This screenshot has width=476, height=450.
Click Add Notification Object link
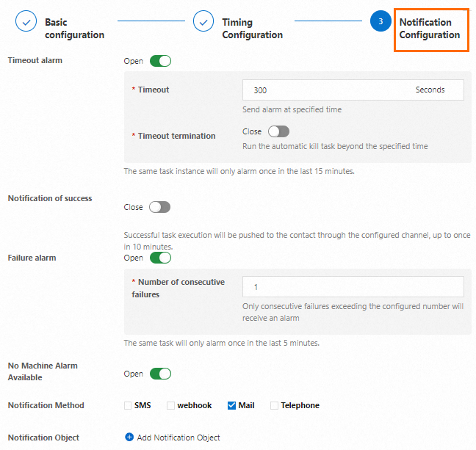click(178, 438)
